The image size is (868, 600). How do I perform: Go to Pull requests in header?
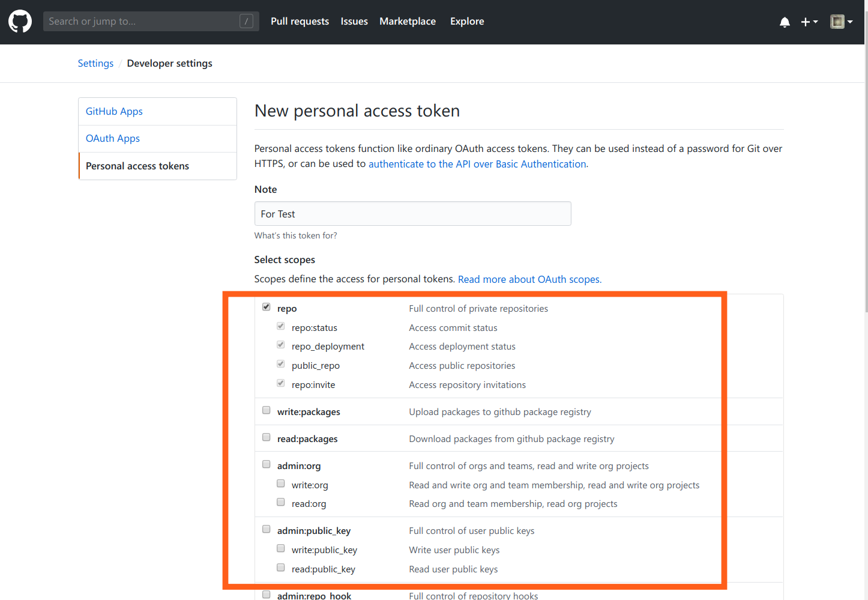tap(300, 21)
